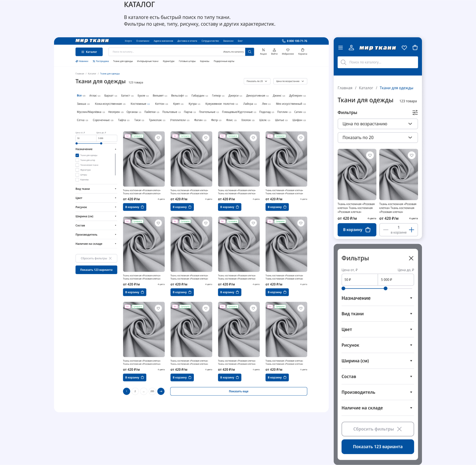Open Избранное heart icon in header
The height and width of the screenshot is (465, 476).
[x=288, y=51]
